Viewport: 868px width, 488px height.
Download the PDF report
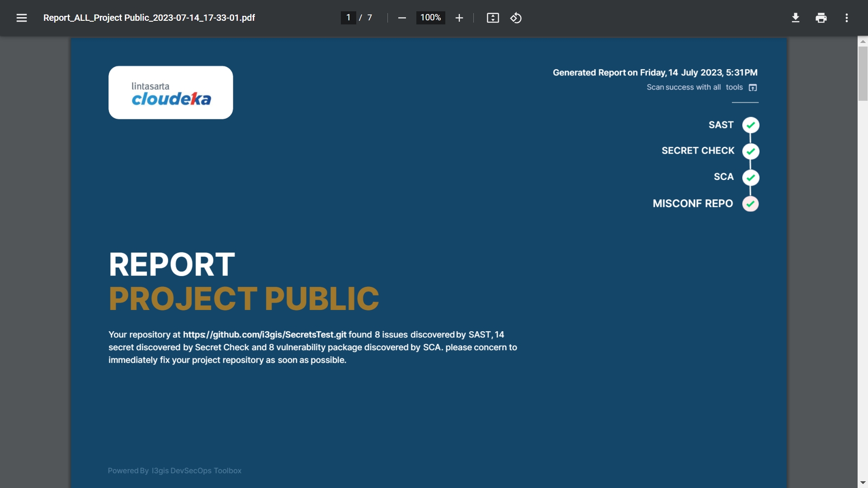tap(796, 18)
